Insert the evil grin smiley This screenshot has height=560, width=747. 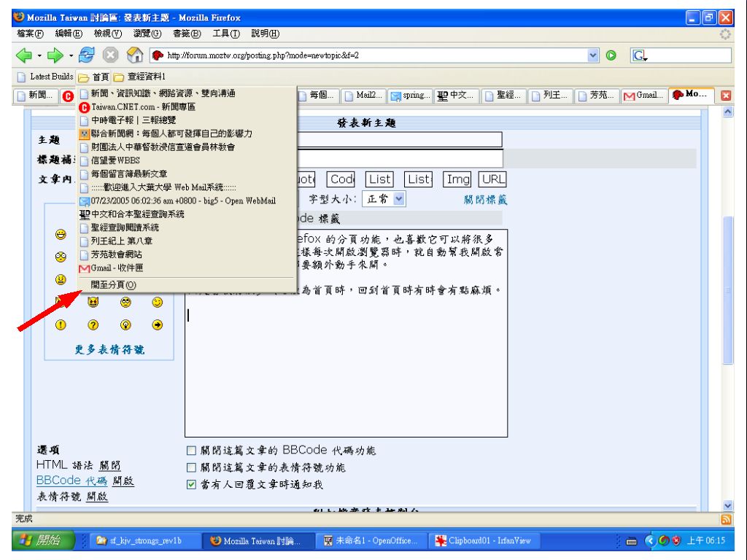[x=93, y=303]
